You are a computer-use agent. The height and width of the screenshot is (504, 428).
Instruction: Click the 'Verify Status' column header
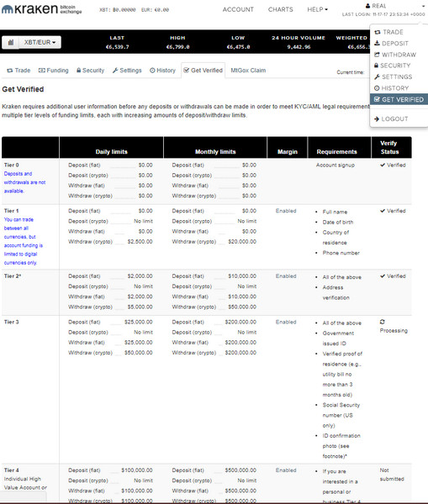[x=389, y=148]
